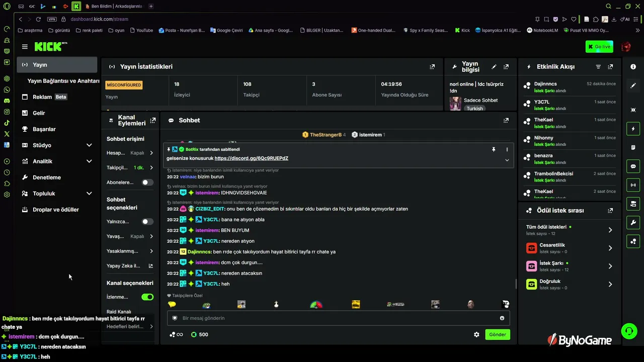This screenshot has height=362, width=644.
Task: Click the Turkish language tag
Action: [474, 109]
